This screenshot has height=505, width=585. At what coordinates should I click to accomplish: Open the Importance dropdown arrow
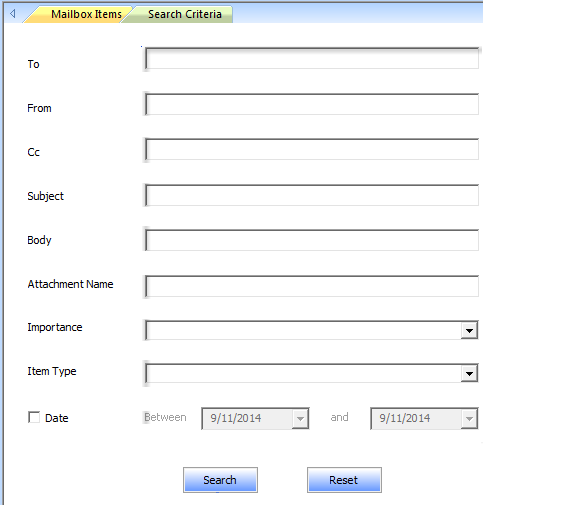coord(469,330)
